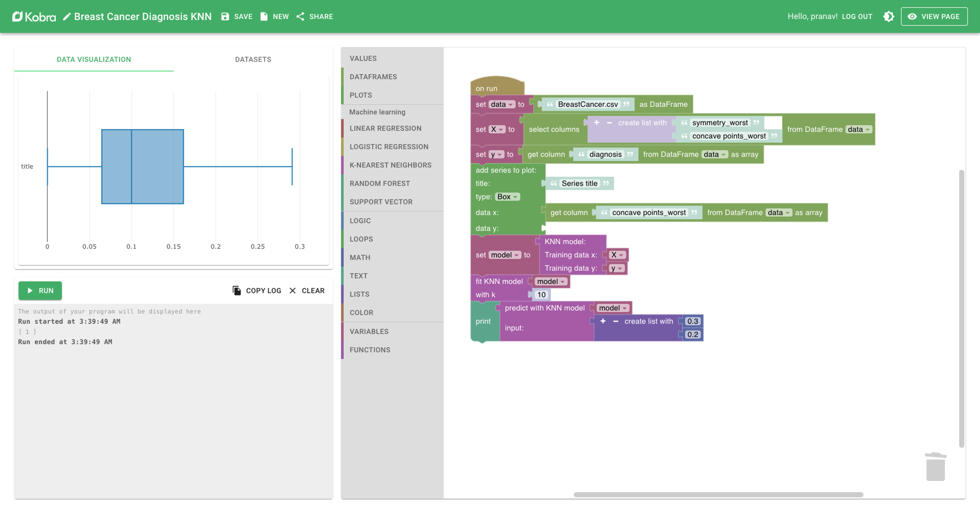Toggle the dark/light theme brightness icon
This screenshot has width=980, height=513.
(888, 16)
